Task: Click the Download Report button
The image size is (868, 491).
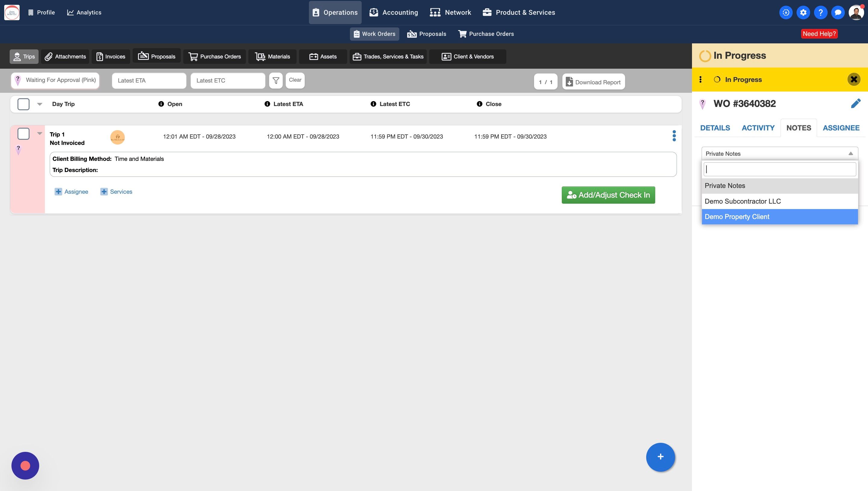Action: pos(593,82)
